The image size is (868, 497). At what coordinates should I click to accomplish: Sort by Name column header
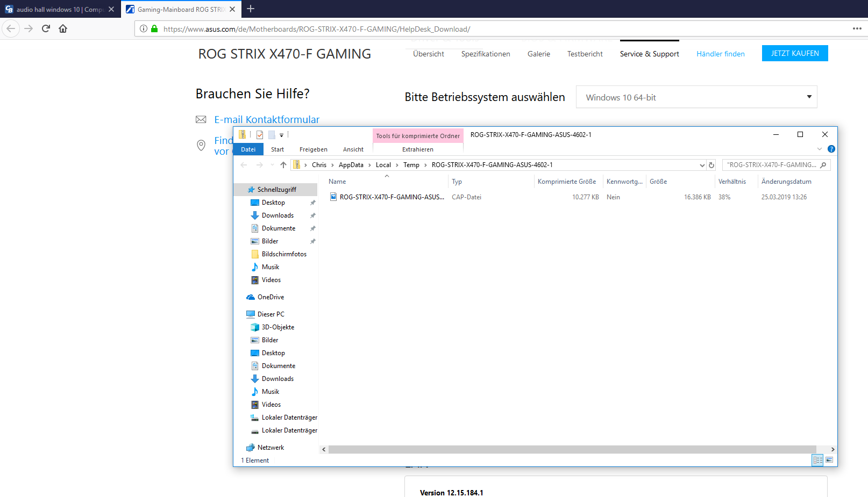click(337, 182)
